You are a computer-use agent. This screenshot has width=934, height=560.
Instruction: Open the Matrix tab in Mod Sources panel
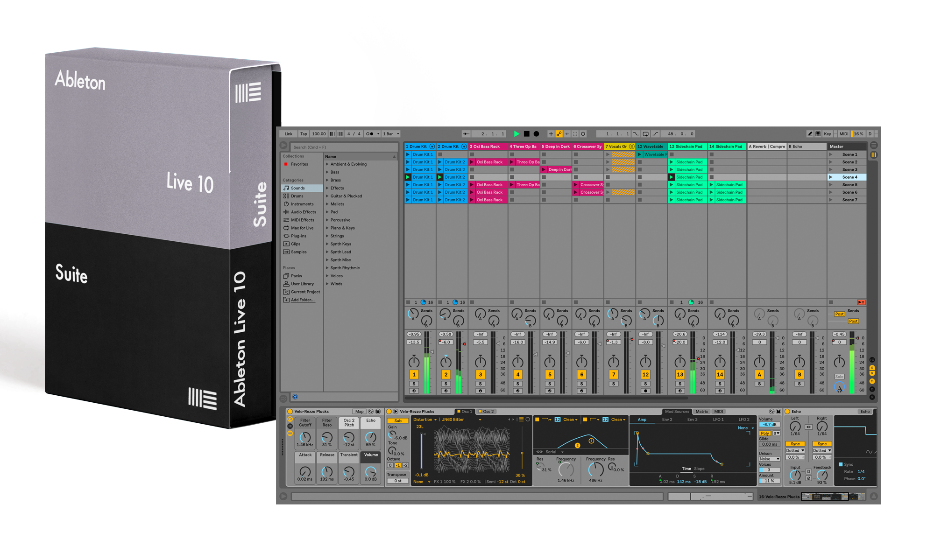pyautogui.click(x=701, y=412)
